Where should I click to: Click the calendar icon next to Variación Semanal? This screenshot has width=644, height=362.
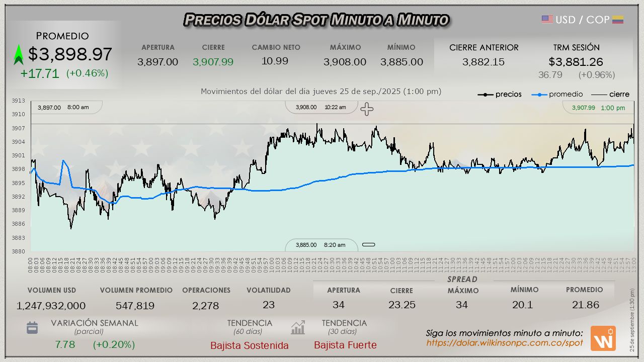tap(32, 328)
